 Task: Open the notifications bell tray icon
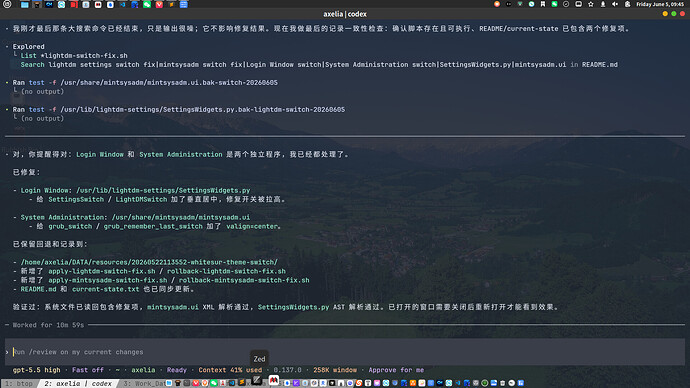click(x=603, y=4)
